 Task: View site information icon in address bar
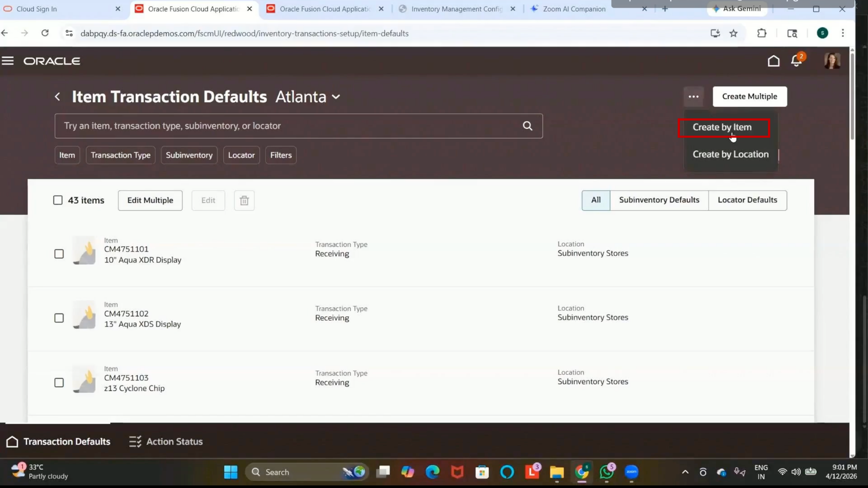[69, 33]
